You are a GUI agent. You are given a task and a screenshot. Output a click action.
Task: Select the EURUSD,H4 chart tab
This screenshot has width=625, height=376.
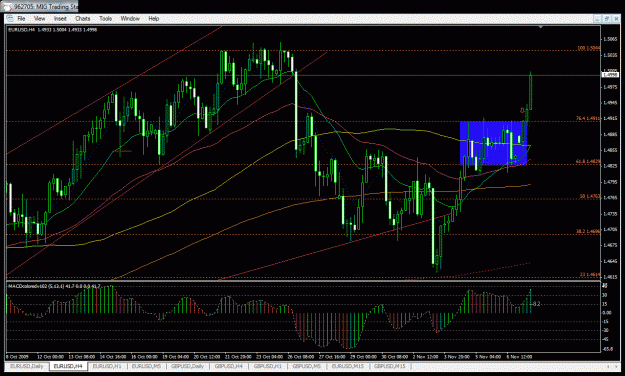tap(68, 366)
